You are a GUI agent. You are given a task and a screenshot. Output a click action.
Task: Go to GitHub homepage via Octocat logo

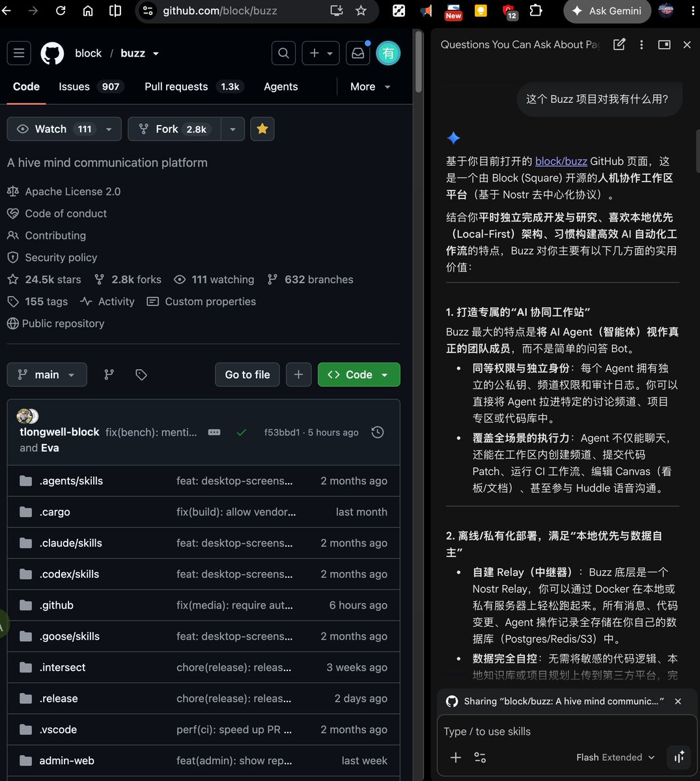pos(52,53)
